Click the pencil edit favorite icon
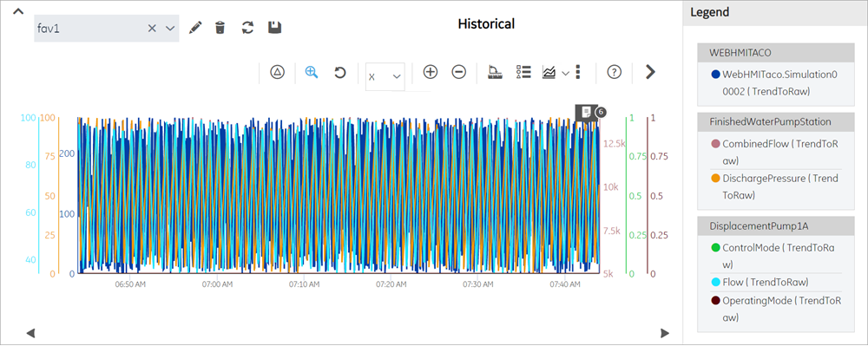 click(194, 28)
